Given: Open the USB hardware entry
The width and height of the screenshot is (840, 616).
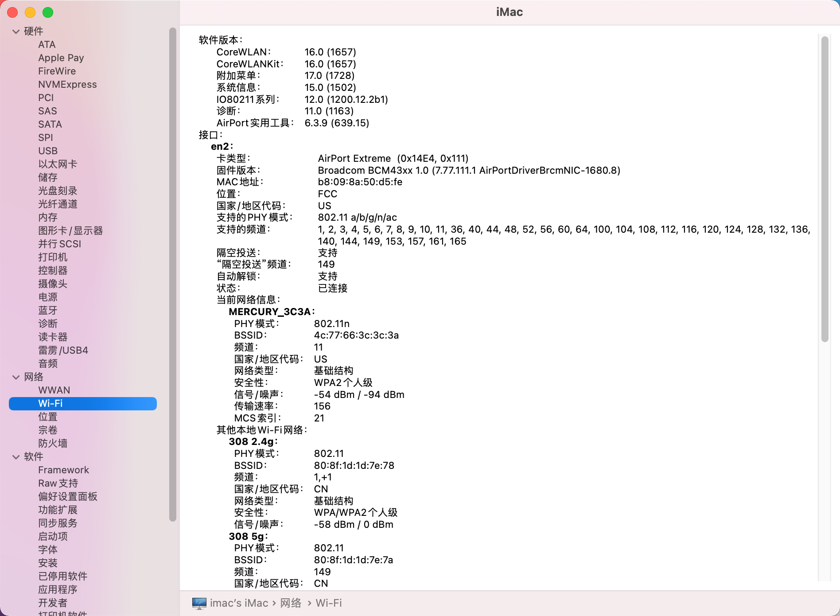Looking at the screenshot, I should [48, 151].
